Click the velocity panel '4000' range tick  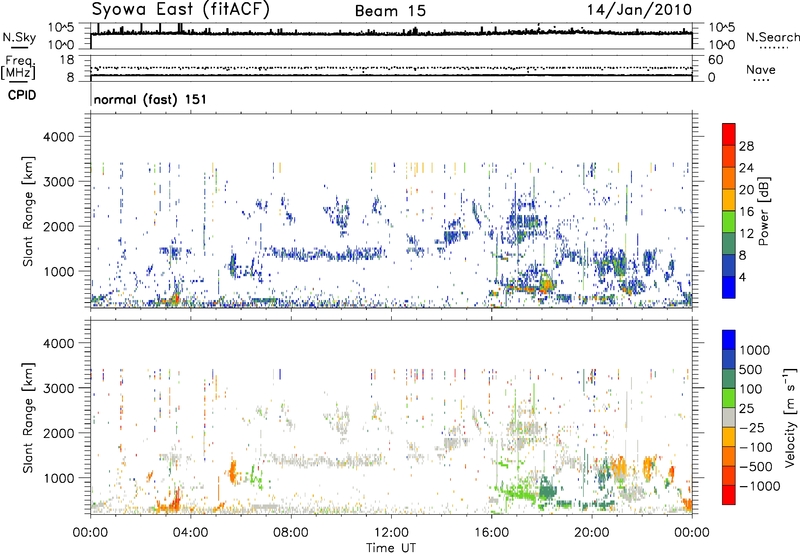[58, 343]
